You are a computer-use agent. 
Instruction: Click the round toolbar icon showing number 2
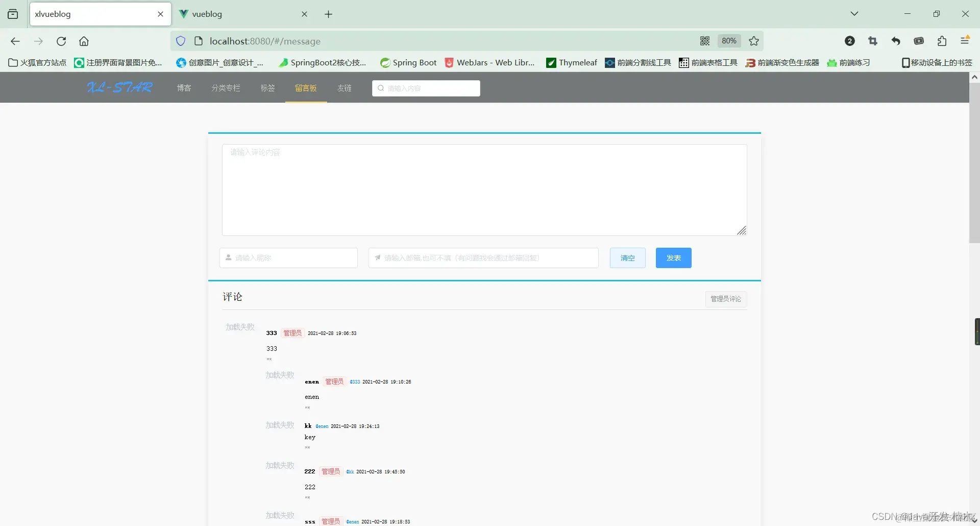(850, 41)
